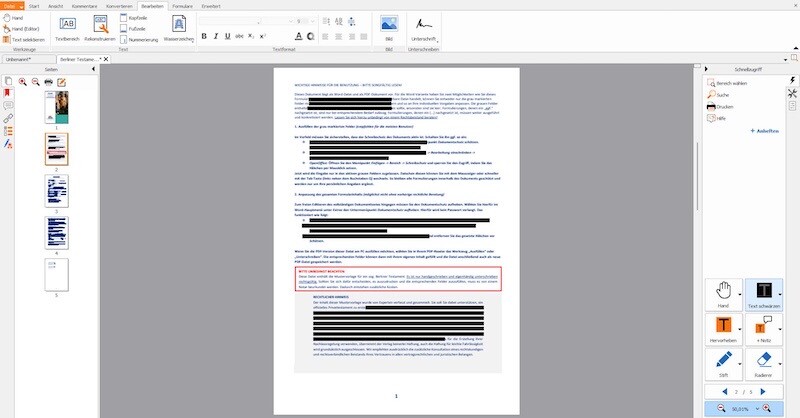Switch to the Unbenannt document tab
The width and height of the screenshot is (800, 418).
[28, 59]
